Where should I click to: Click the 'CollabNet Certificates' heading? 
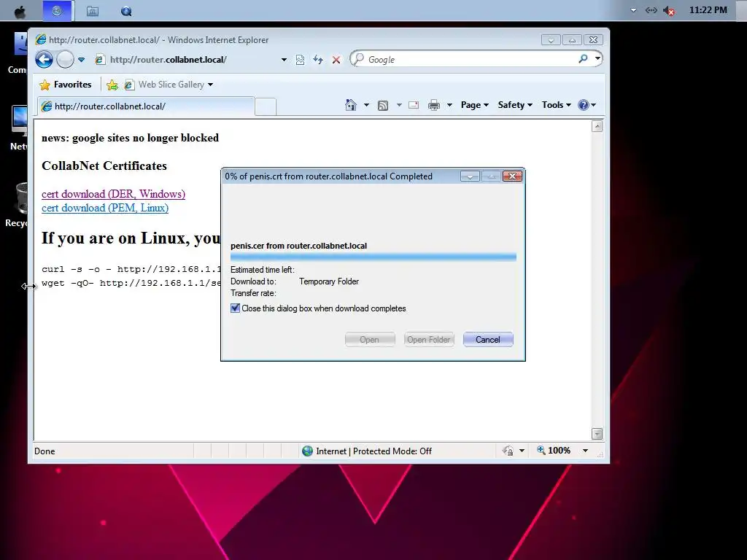pyautogui.click(x=104, y=166)
